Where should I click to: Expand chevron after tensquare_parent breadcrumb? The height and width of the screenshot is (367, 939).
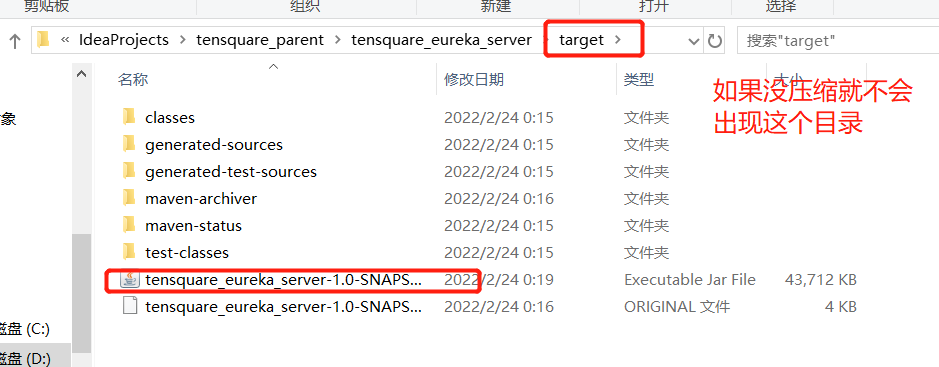click(338, 41)
